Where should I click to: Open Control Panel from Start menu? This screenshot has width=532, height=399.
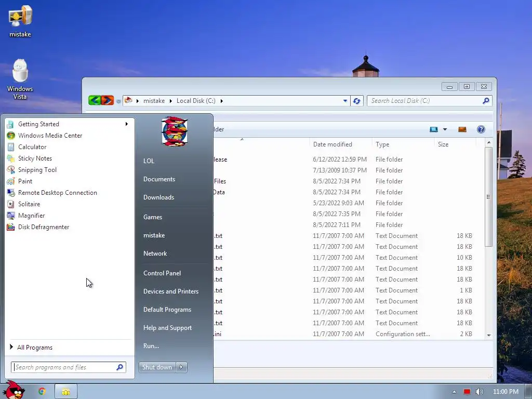[x=162, y=273]
